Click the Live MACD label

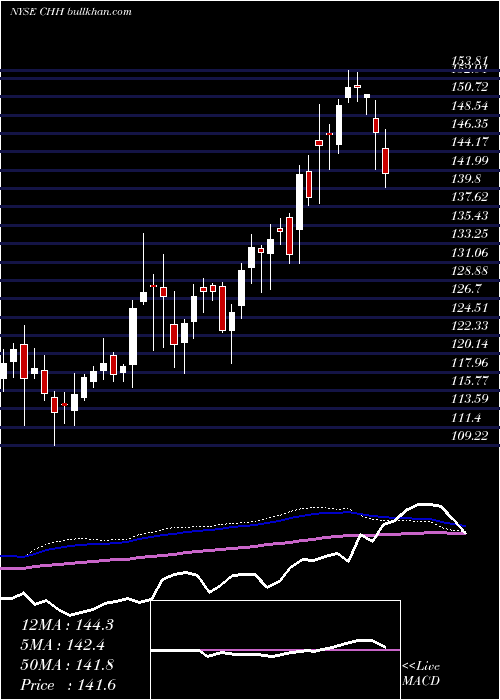pyautogui.click(x=421, y=674)
